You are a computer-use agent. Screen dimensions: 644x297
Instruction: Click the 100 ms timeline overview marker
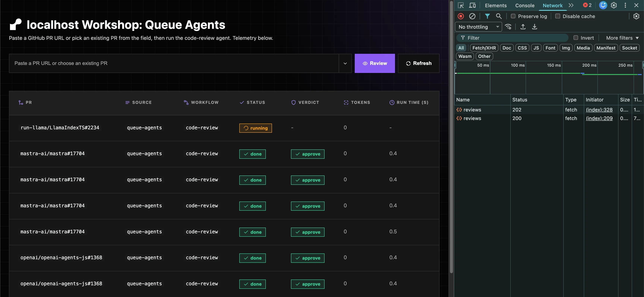pos(517,65)
